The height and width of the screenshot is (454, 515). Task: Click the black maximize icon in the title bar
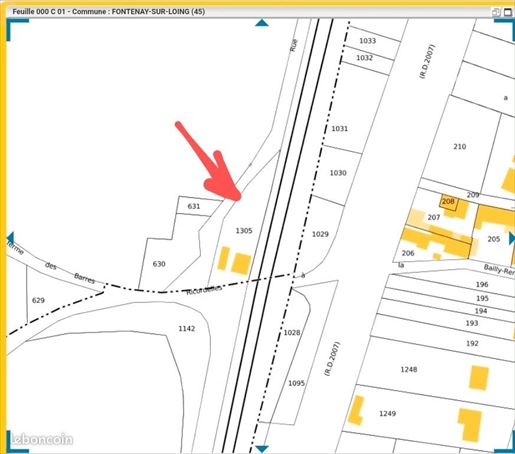[x=508, y=12]
